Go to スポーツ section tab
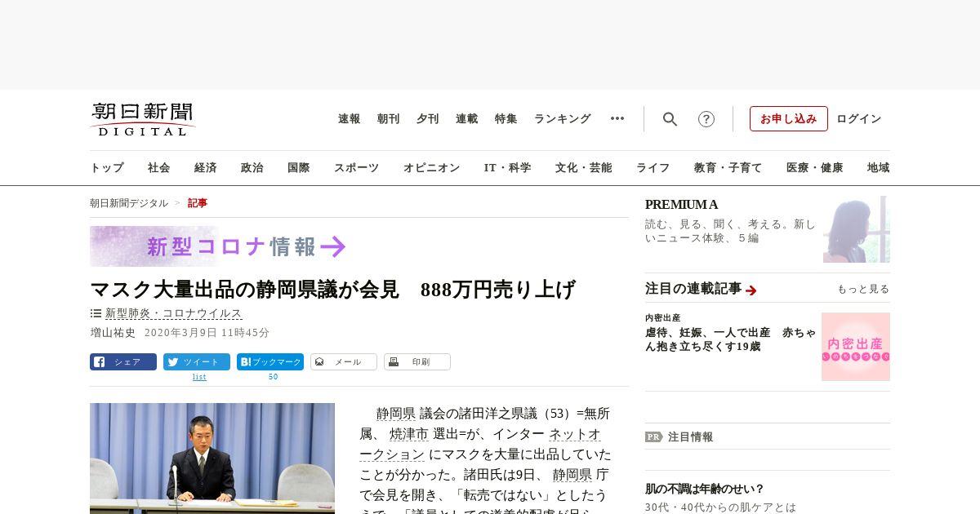 click(x=357, y=168)
